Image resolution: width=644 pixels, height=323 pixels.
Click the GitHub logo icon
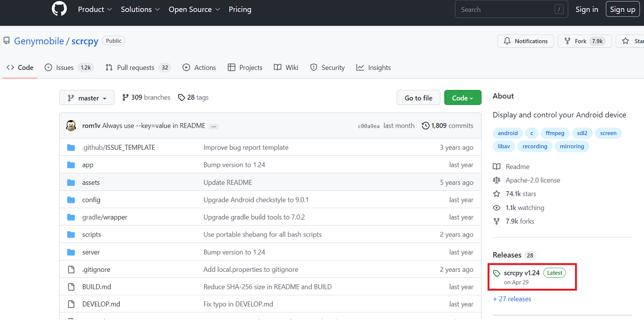click(59, 9)
